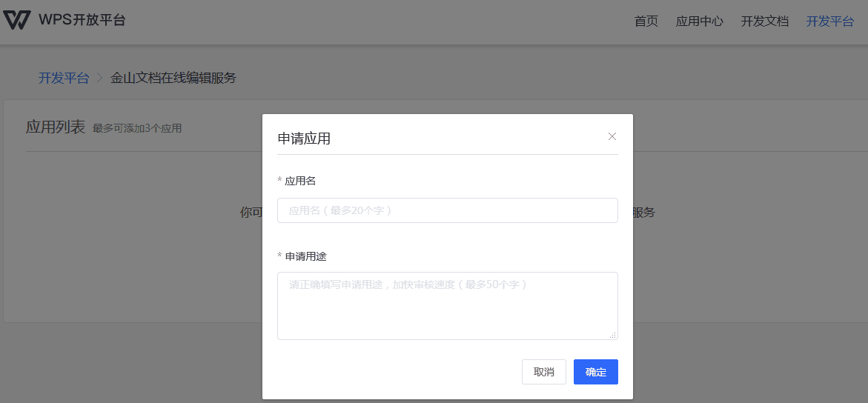Click the WPS开放平台 title text

point(82,20)
